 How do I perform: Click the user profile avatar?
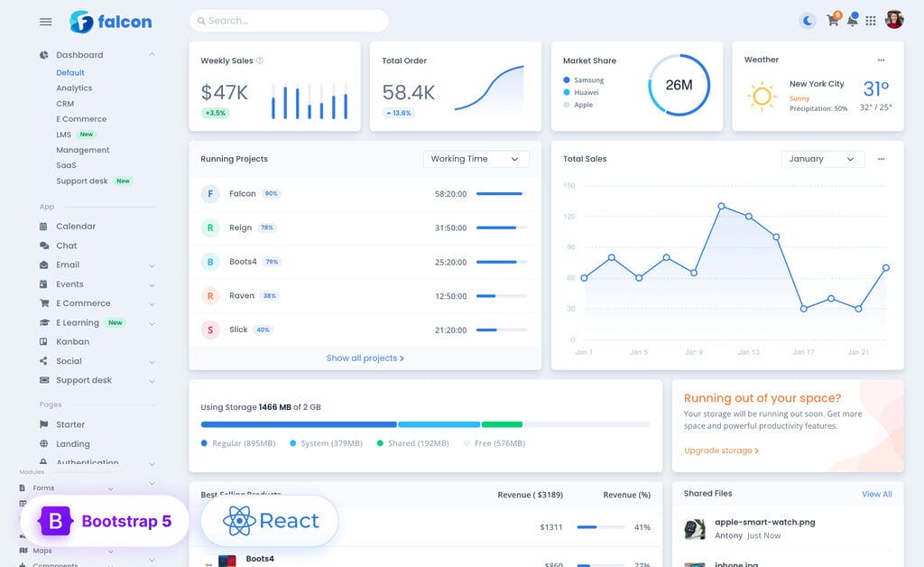tap(893, 20)
